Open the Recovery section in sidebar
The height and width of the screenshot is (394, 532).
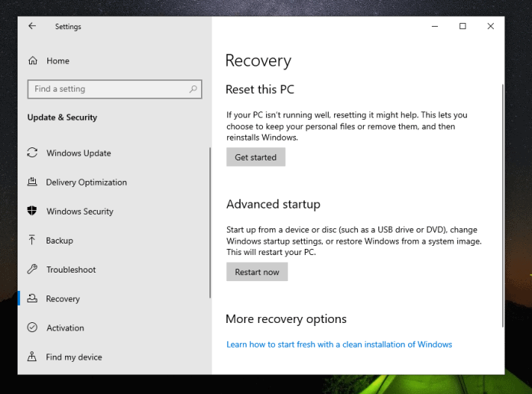click(x=63, y=299)
